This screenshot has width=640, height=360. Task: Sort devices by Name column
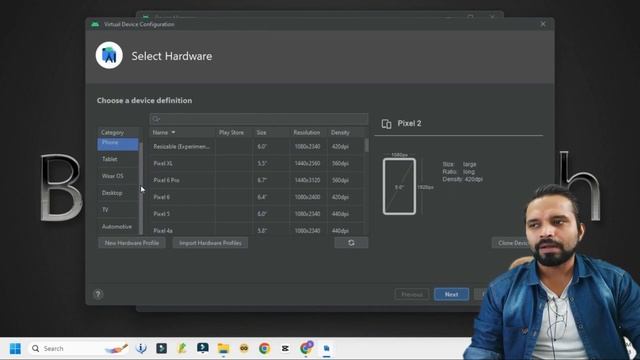[182, 132]
